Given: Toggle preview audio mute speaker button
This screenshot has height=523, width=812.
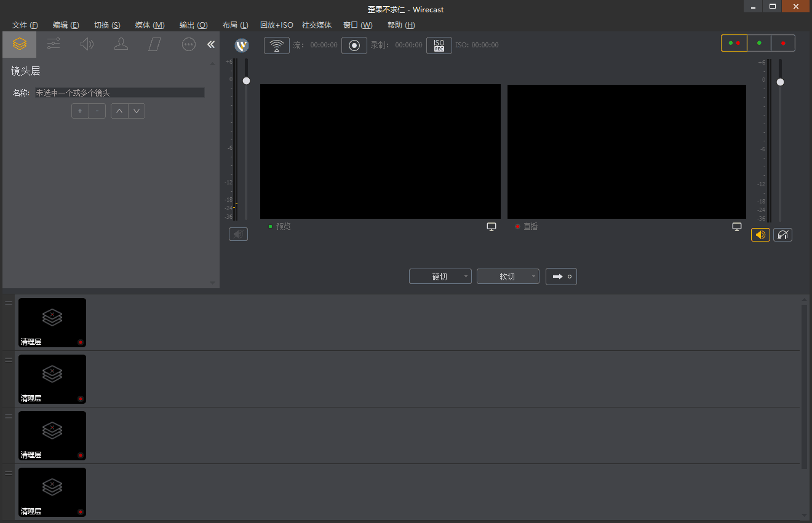Looking at the screenshot, I should pos(239,234).
